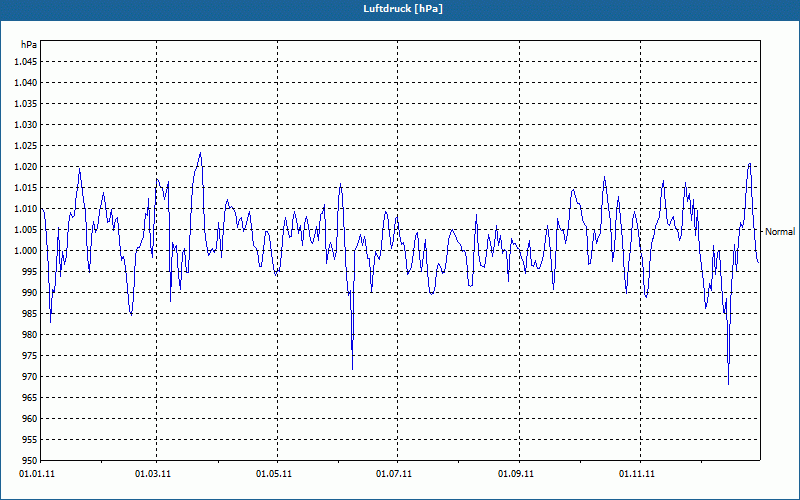The height and width of the screenshot is (500, 800).
Task: Click the 955 y-axis value
Action: pyautogui.click(x=30, y=439)
